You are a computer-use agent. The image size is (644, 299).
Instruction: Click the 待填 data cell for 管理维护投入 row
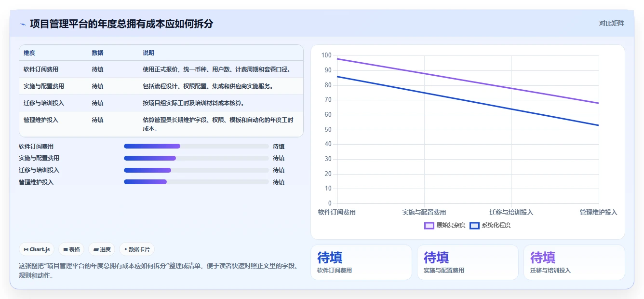click(x=97, y=120)
